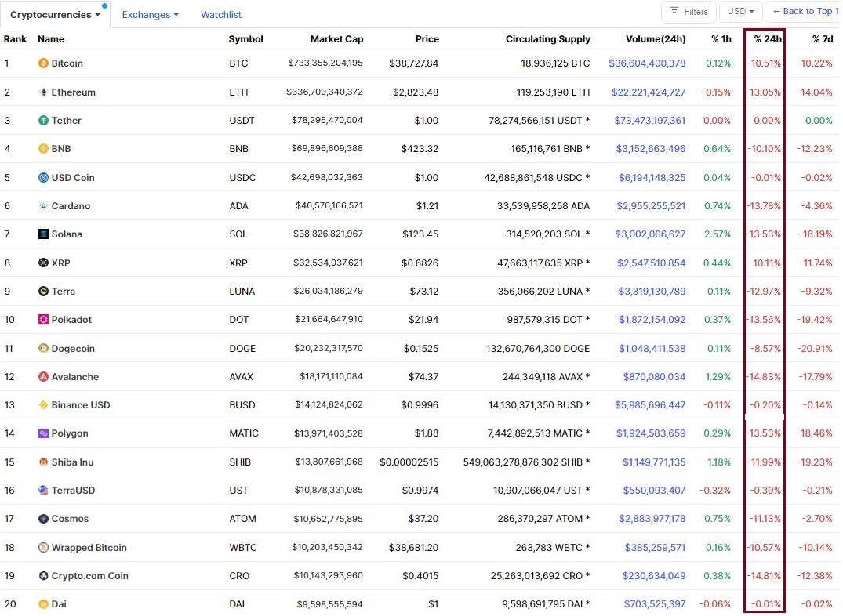Viewport: 843px width, 616px height.
Task: Open the Filters button
Action: coord(688,12)
